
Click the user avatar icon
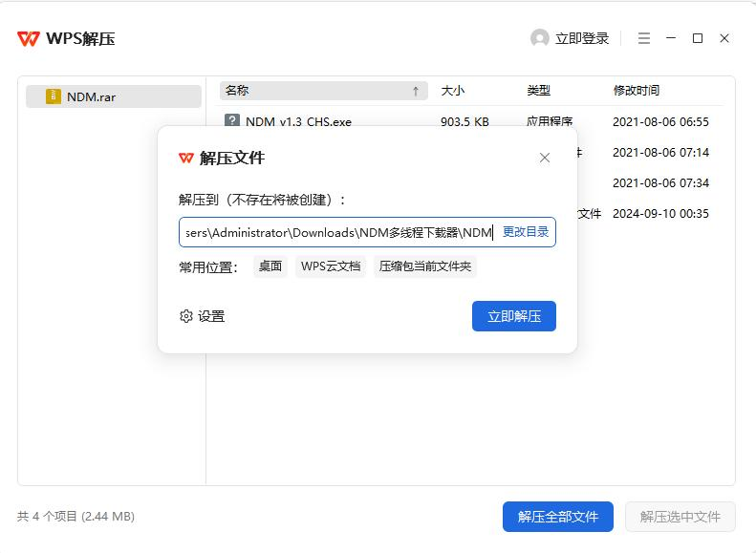click(539, 38)
